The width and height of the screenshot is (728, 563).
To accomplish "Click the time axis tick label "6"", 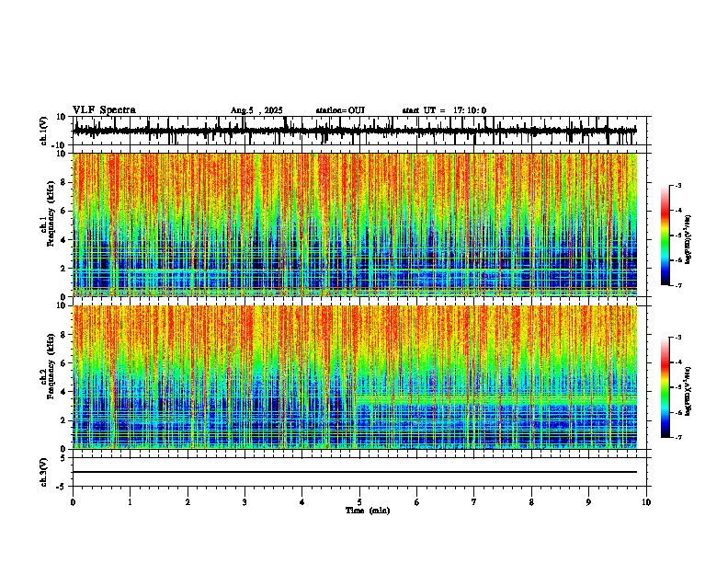I will point(417,502).
